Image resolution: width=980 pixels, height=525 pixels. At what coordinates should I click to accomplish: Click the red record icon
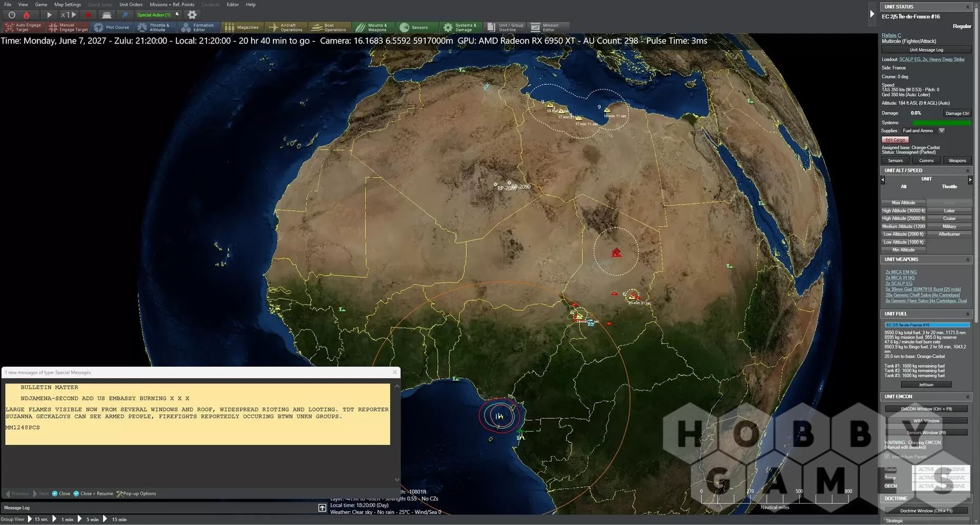tap(88, 15)
